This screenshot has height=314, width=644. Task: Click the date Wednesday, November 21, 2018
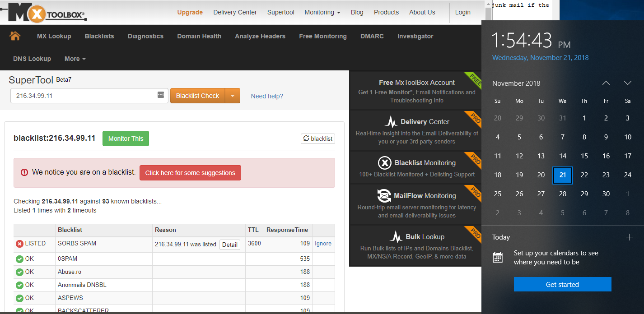coord(540,58)
